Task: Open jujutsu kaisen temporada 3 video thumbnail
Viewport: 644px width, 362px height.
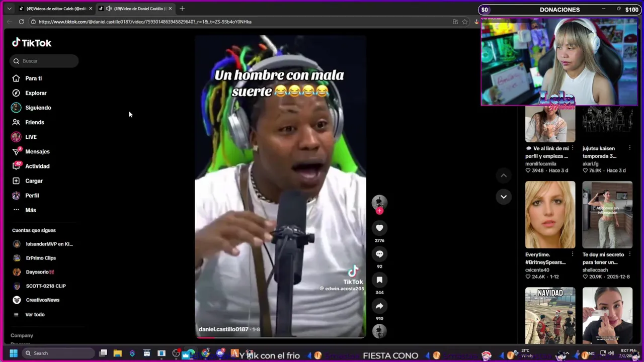Action: (x=607, y=124)
